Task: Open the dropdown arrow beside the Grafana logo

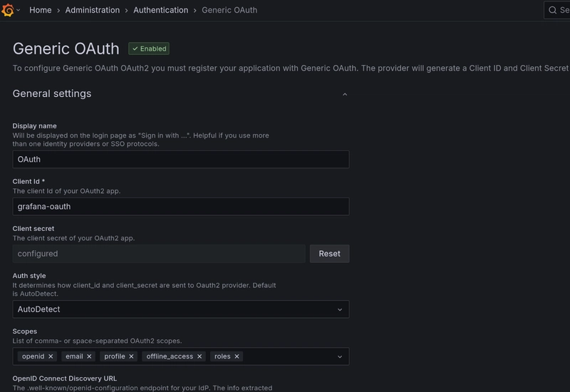Action: (x=19, y=10)
